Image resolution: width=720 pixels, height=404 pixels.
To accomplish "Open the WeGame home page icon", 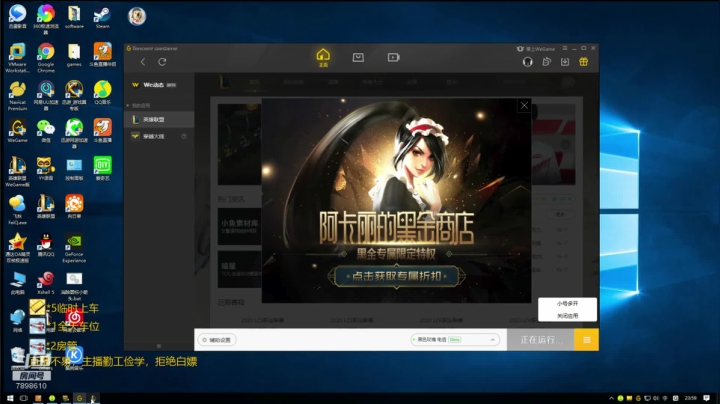I will pos(323,57).
